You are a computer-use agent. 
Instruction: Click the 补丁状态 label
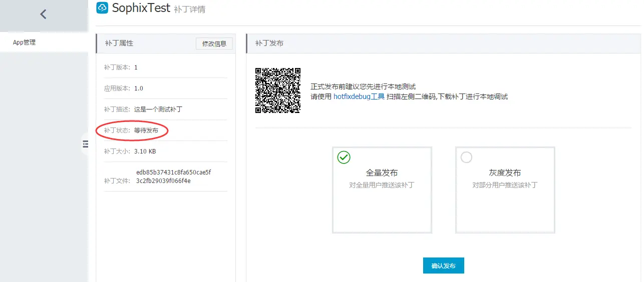[x=117, y=130]
